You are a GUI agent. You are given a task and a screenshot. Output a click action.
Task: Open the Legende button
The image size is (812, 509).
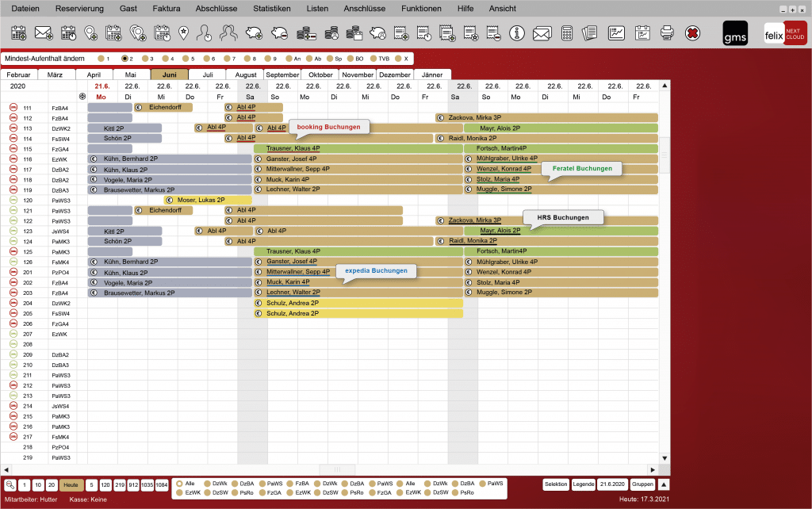584,484
